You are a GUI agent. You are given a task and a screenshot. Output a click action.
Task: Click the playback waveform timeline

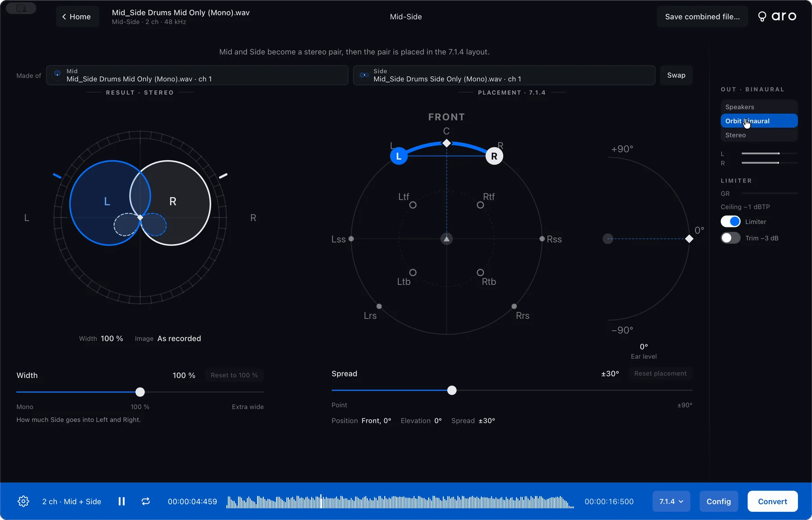(400, 501)
